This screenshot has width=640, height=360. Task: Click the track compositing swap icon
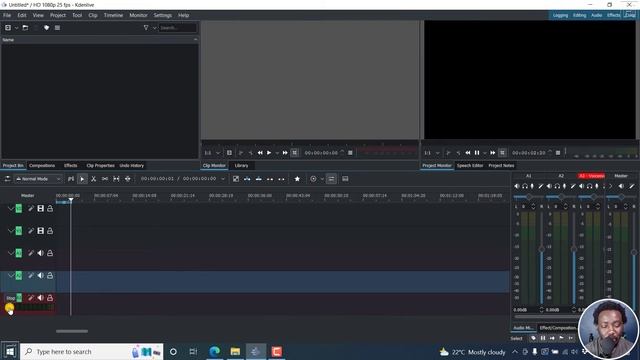7,179
